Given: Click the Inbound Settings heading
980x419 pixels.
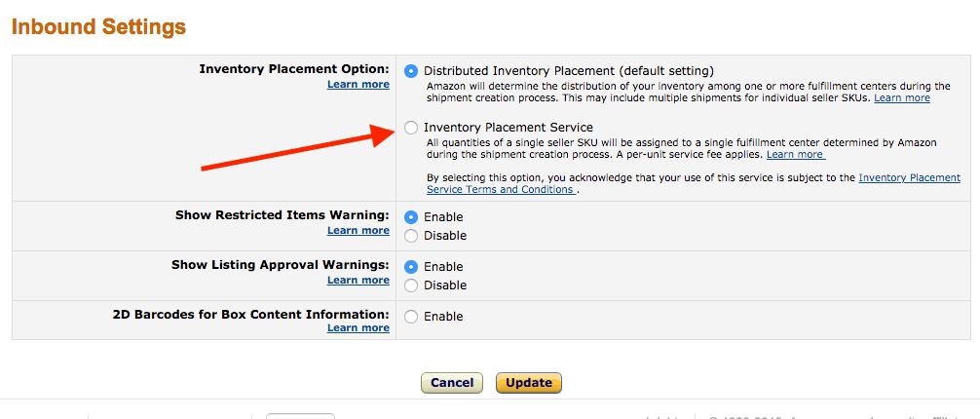Looking at the screenshot, I should pyautogui.click(x=98, y=27).
